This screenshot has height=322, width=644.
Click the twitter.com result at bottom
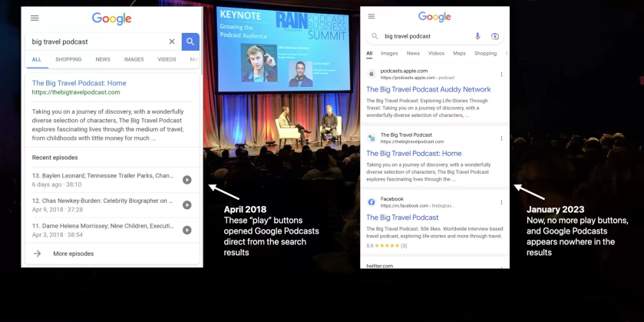379,266
